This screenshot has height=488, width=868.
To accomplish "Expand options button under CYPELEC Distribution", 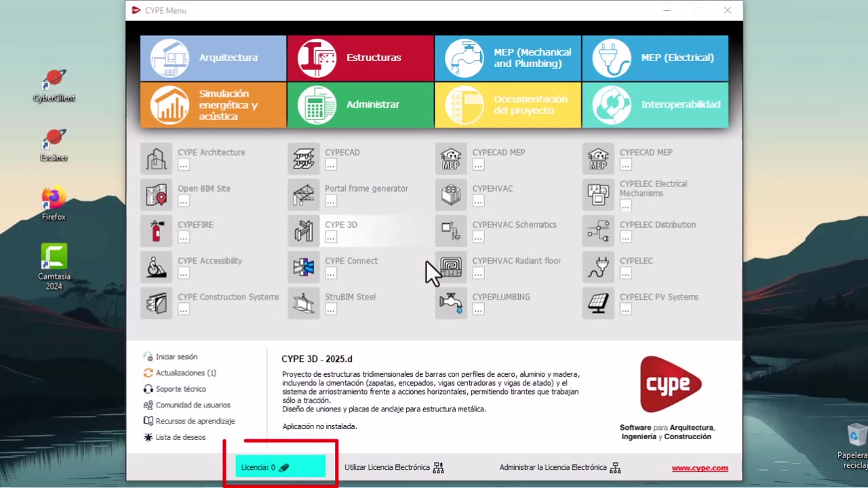I will click(x=625, y=237).
